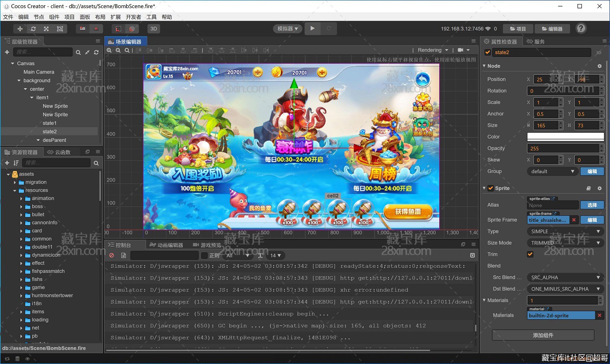
Task: Pick the node Color swatch
Action: coord(565,137)
